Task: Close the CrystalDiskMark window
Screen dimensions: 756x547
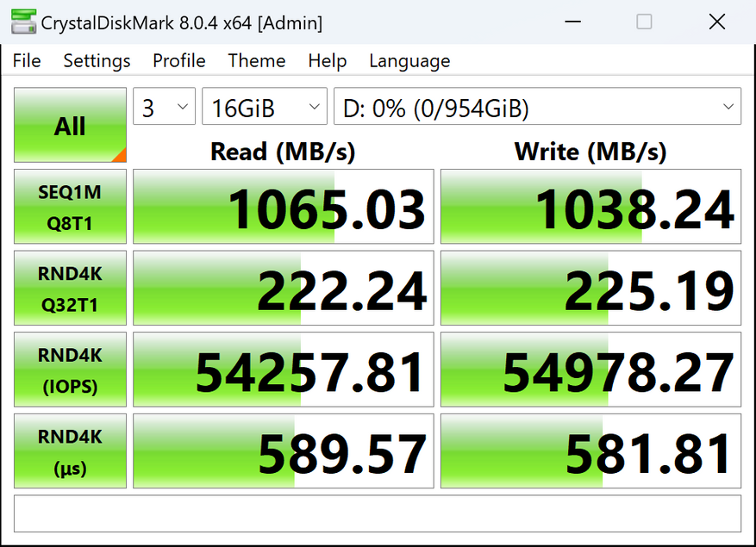Action: tap(717, 22)
